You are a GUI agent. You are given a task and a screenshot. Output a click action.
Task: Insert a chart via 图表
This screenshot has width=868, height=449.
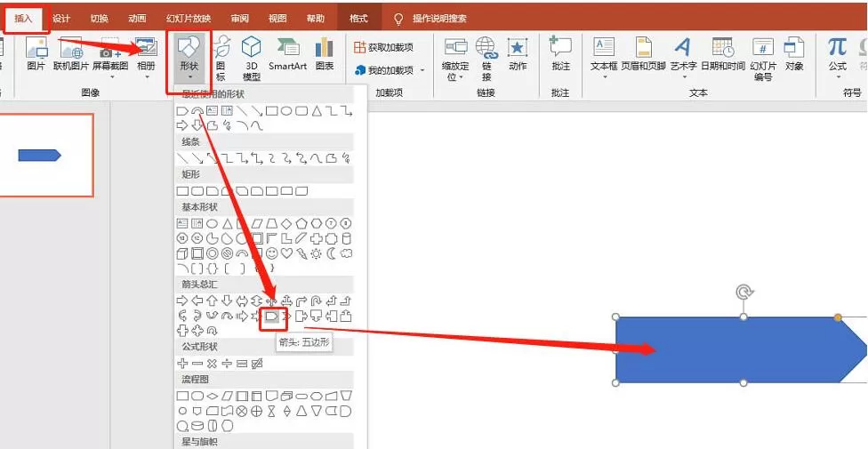(x=325, y=55)
